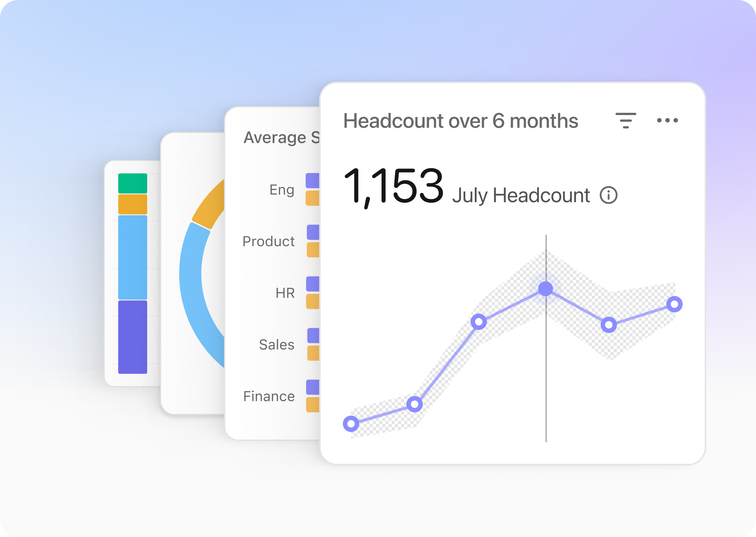This screenshot has height=537, width=756.
Task: Click the HR row label
Action: tap(285, 293)
